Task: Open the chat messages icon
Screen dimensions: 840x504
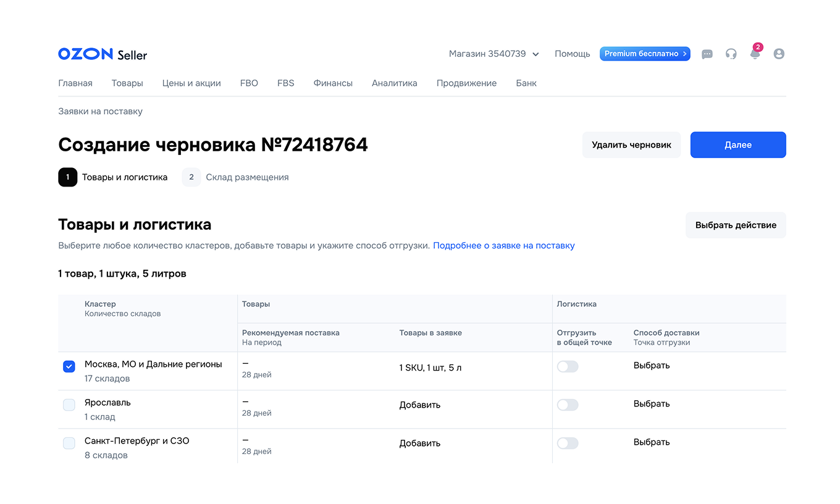Action: (707, 54)
